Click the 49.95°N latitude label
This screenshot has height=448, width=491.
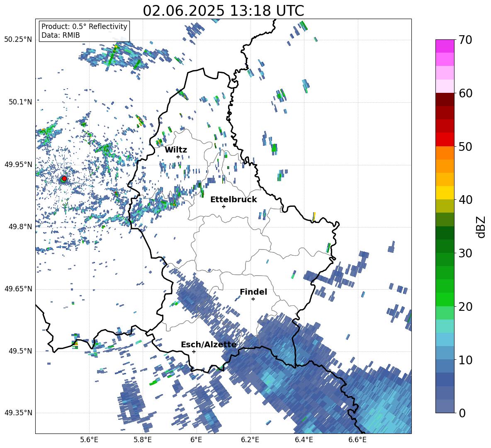[18, 164]
